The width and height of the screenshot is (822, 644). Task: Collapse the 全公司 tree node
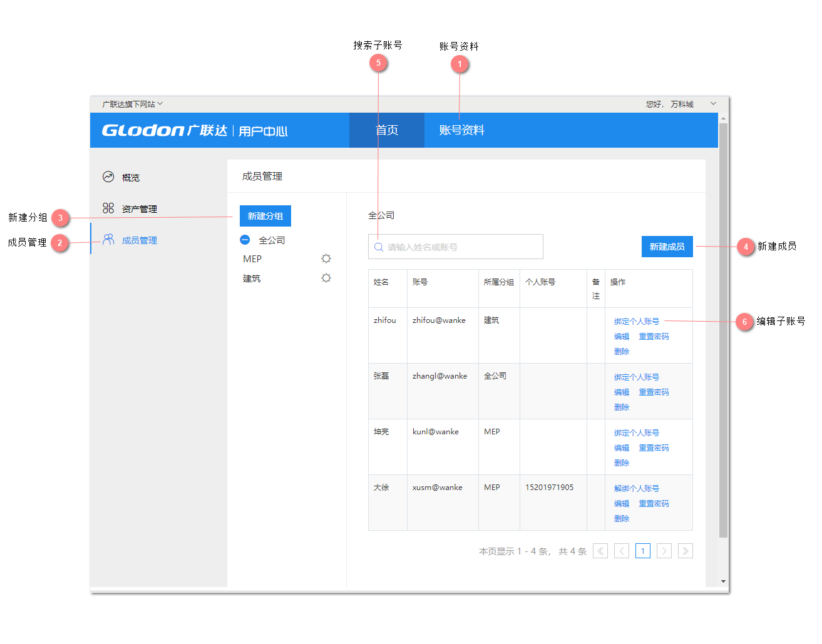pyautogui.click(x=245, y=240)
